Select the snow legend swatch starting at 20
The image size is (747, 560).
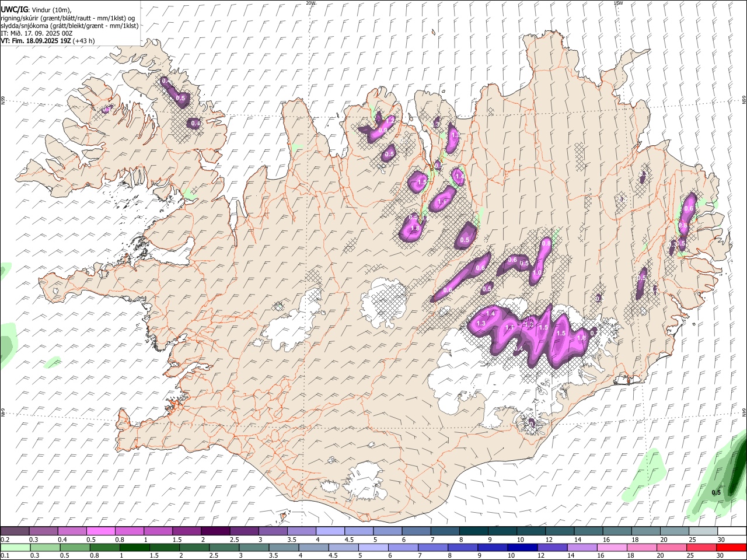[675, 531]
